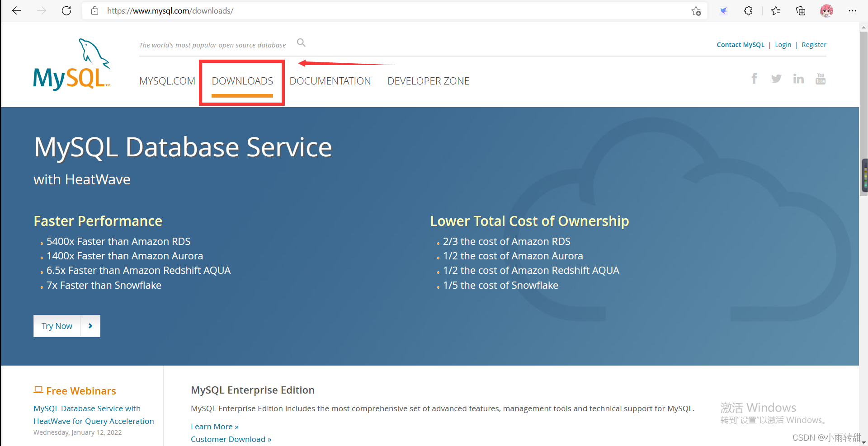Click the Register link
Viewport: 868px width, 446px height.
point(814,45)
